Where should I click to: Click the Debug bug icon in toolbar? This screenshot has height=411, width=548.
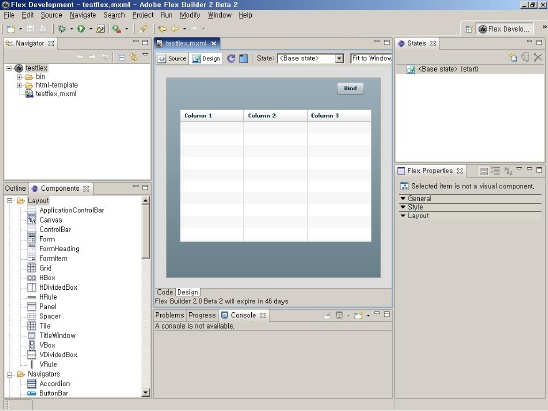coord(62,29)
